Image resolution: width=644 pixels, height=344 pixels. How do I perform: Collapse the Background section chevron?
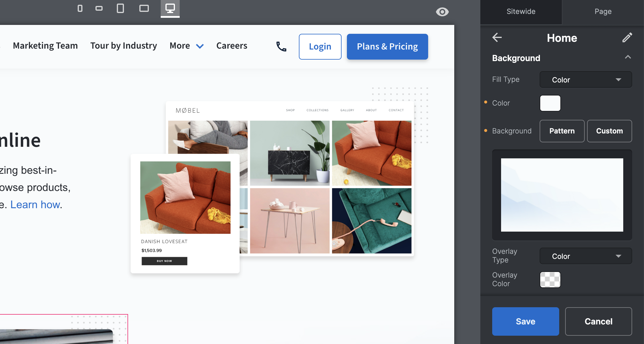(x=628, y=57)
